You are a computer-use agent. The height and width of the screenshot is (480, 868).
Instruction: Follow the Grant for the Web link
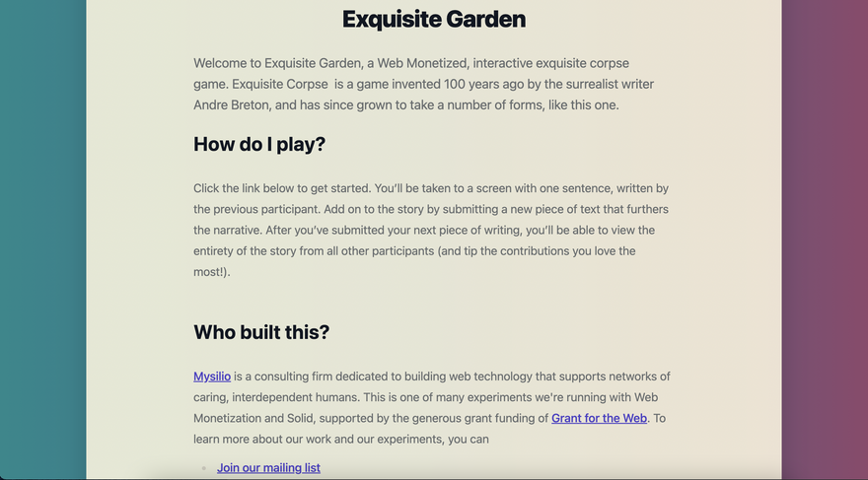599,418
